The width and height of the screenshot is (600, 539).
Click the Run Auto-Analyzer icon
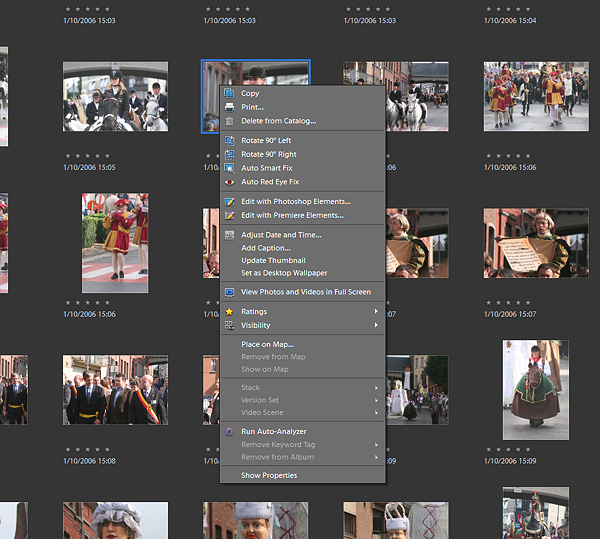[229, 432]
